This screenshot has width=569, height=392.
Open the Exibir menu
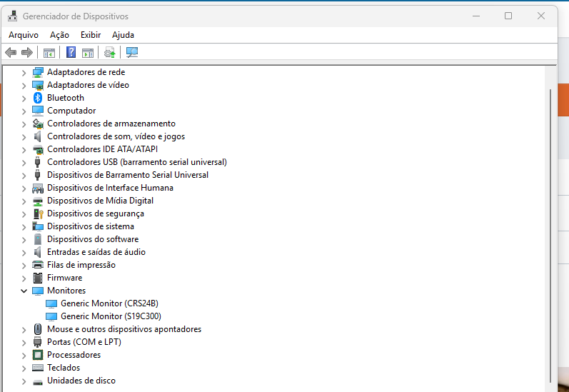(91, 35)
